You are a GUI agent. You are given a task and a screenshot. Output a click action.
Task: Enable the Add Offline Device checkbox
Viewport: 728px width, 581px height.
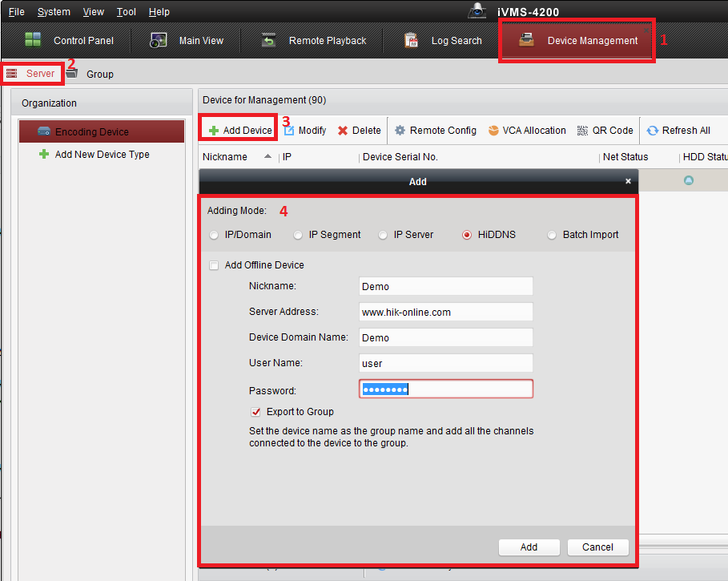click(214, 265)
